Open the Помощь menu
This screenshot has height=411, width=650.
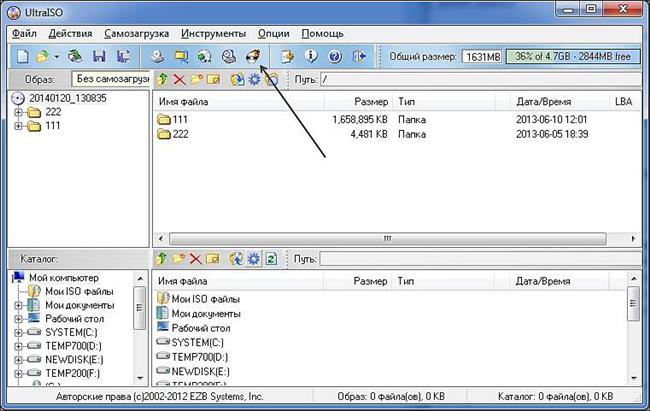(323, 34)
